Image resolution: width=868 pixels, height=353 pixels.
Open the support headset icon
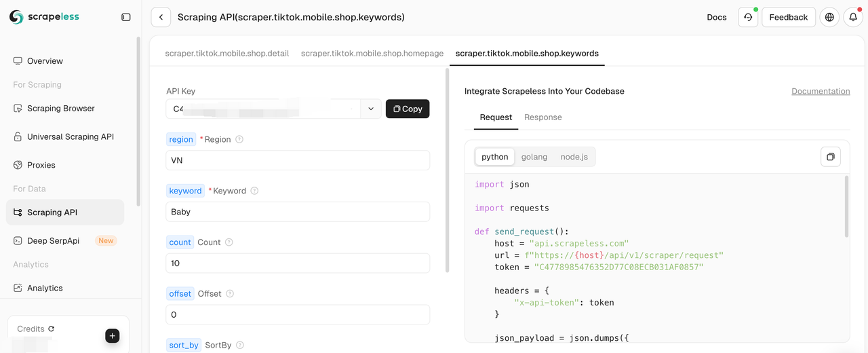pos(748,17)
